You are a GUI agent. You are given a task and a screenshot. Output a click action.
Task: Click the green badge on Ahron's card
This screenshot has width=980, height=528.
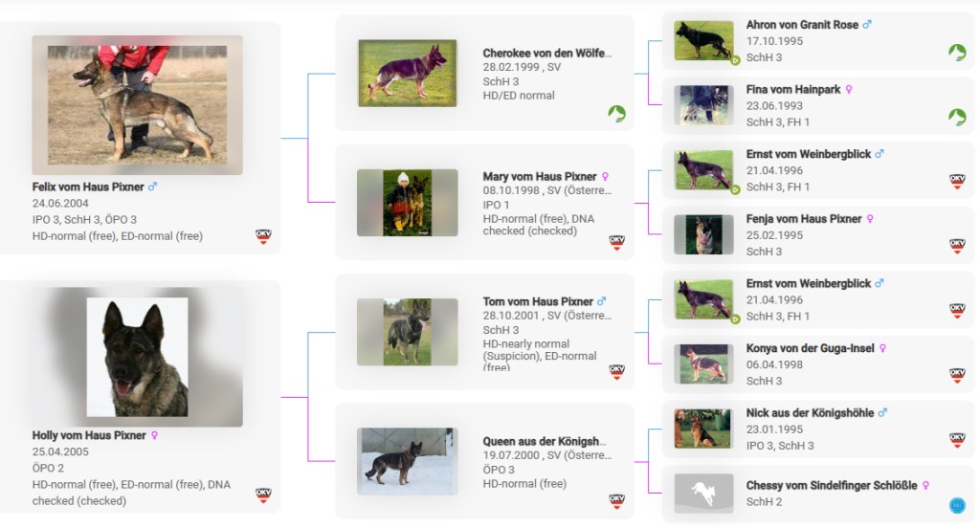(x=957, y=52)
